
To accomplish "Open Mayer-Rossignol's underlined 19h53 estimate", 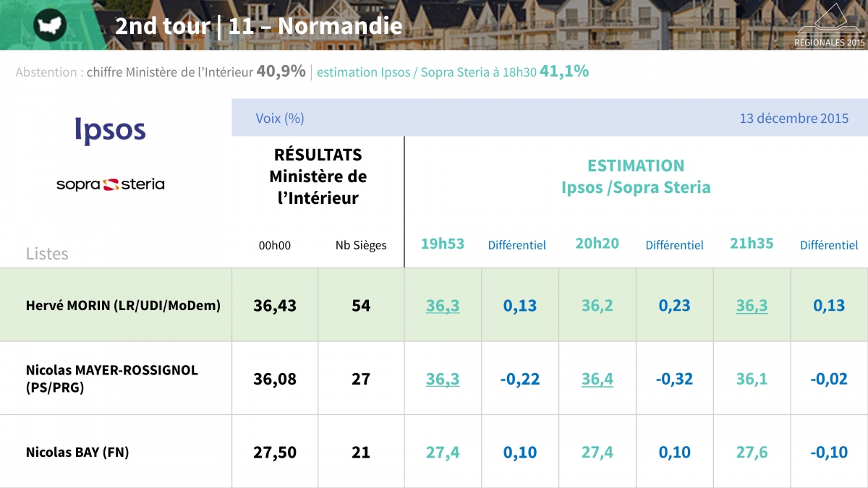I will pos(443,380).
